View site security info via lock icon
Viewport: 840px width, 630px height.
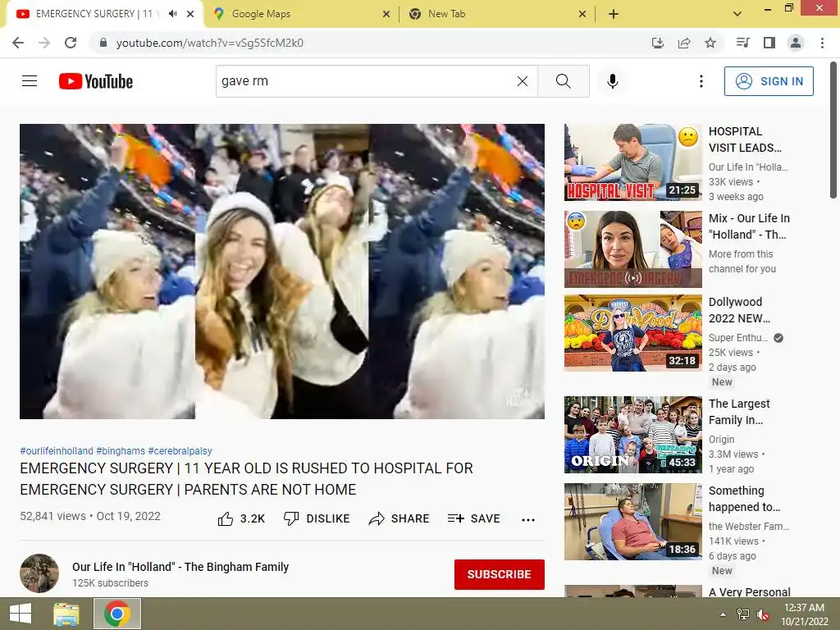pyautogui.click(x=103, y=43)
